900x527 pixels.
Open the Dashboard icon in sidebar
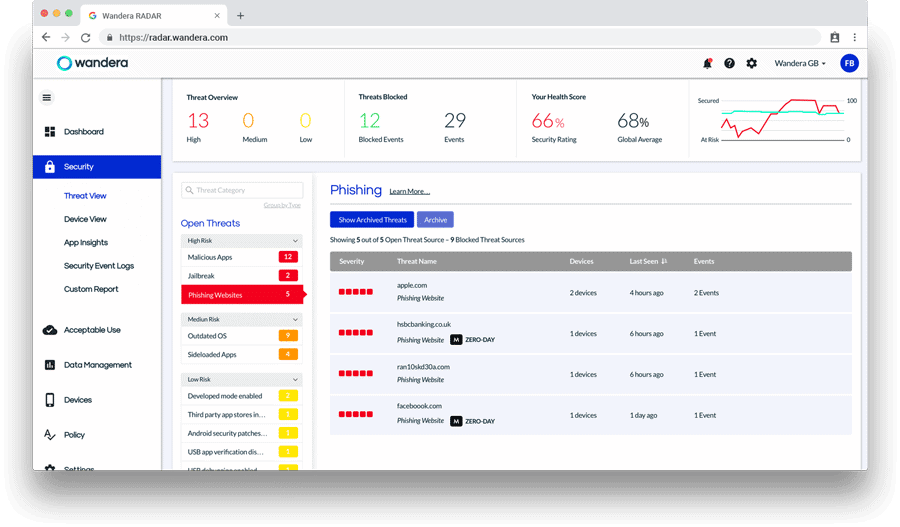point(50,131)
